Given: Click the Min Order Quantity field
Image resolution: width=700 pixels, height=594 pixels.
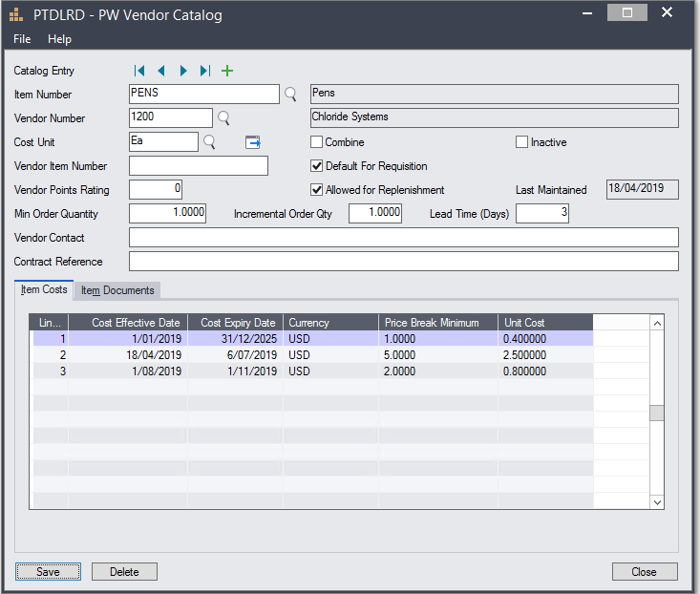Looking at the screenshot, I should 168,214.
